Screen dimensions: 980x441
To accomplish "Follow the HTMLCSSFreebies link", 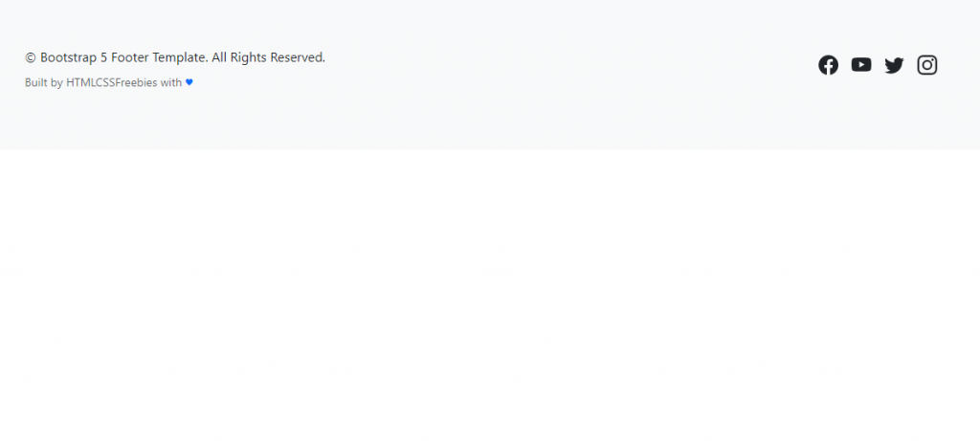I will tap(112, 82).
